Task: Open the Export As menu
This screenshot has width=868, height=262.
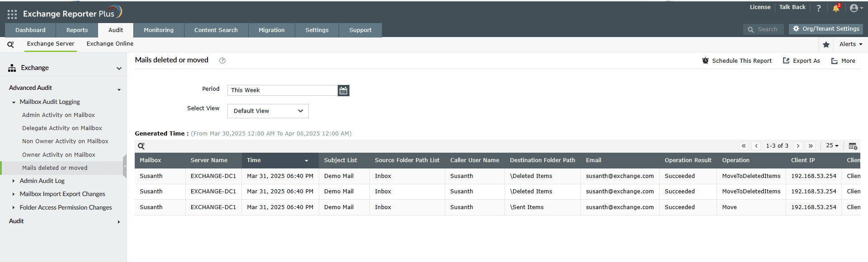Action: 801,61
